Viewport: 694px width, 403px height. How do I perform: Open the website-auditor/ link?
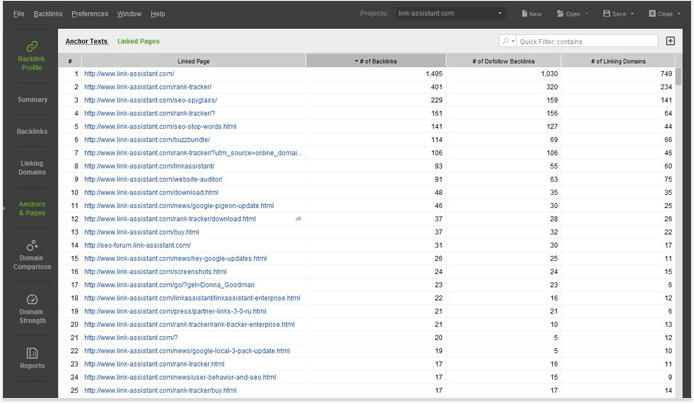click(x=153, y=179)
